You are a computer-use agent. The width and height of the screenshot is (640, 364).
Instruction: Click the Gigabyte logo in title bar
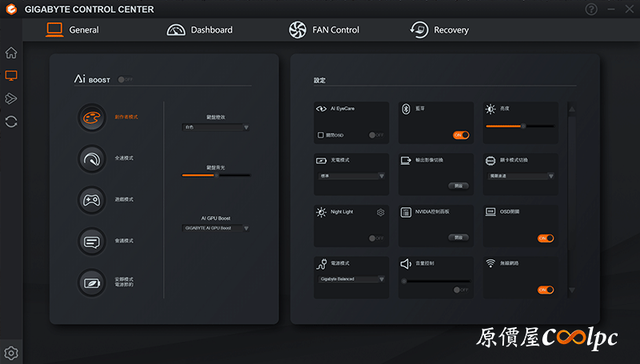11,9
